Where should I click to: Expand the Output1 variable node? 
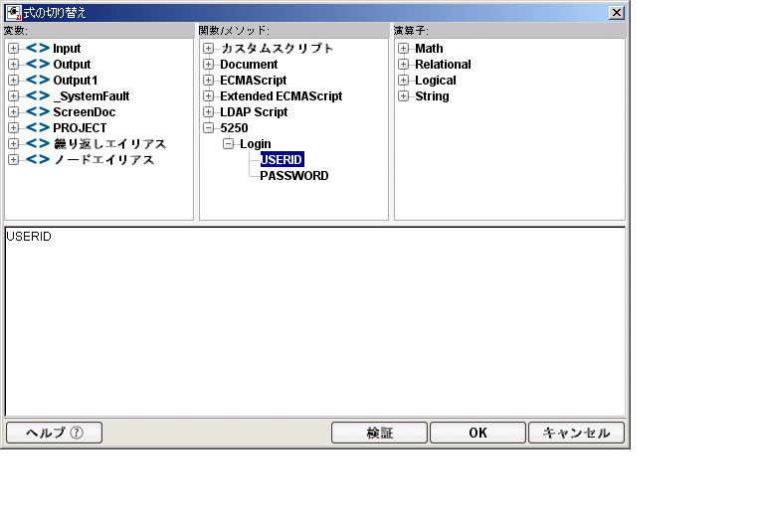(14, 81)
